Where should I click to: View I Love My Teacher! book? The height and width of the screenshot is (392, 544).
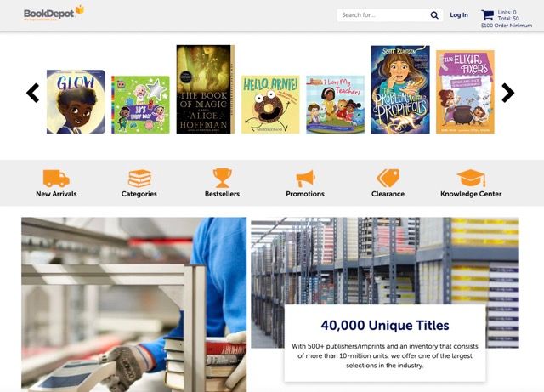coord(335,105)
